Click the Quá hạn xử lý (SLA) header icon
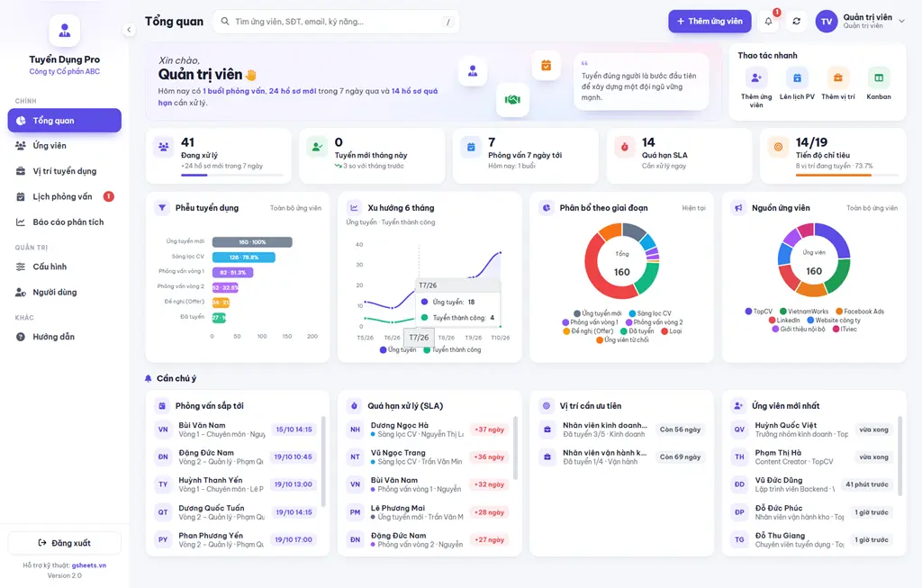The image size is (922, 588). (x=354, y=406)
